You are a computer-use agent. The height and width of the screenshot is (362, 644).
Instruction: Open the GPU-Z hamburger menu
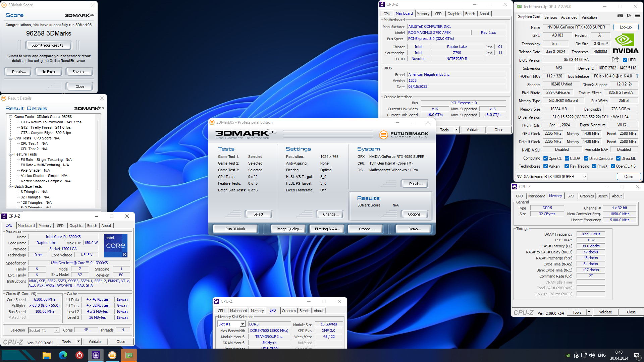click(x=637, y=15)
